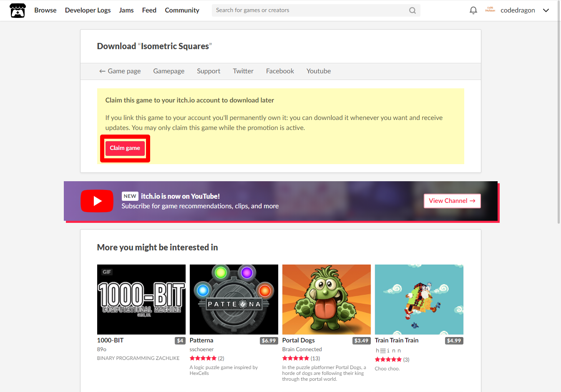This screenshot has height=392, width=561.
Task: Open author 89o profile link
Action: pyautogui.click(x=102, y=350)
